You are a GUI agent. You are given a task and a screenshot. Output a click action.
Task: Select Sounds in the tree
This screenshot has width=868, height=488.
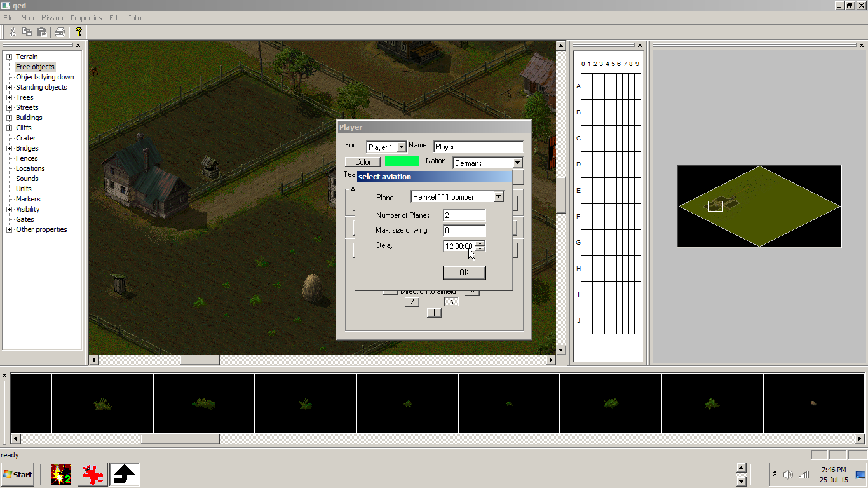pos(27,179)
